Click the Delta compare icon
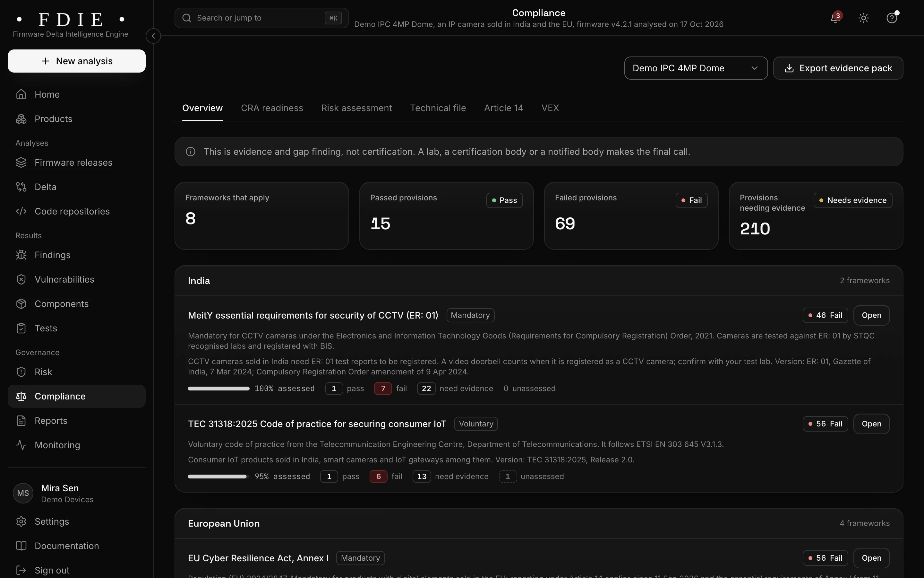 (21, 187)
